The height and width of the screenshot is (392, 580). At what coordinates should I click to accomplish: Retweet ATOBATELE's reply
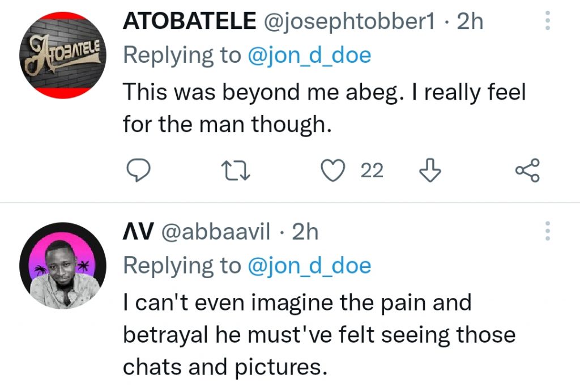pos(236,171)
